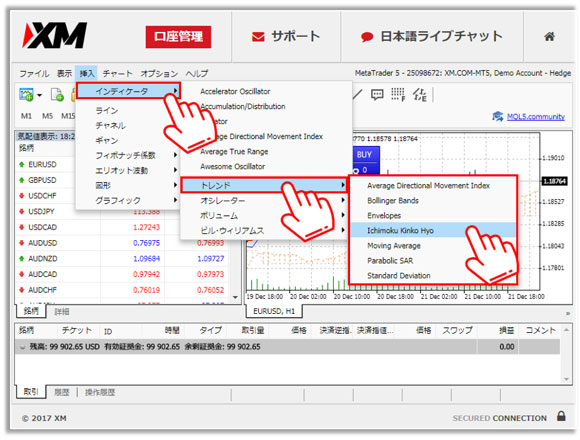The width and height of the screenshot is (580, 440).
Task: Open the 挿入 menu
Action: [x=87, y=74]
